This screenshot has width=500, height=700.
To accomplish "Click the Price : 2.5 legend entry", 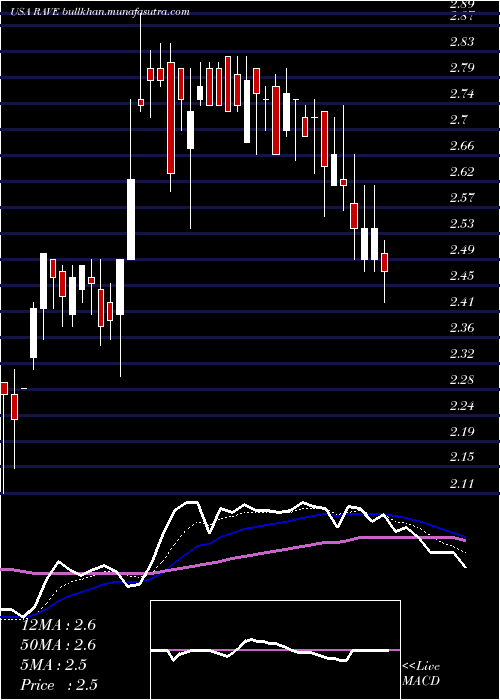I will (58, 684).
